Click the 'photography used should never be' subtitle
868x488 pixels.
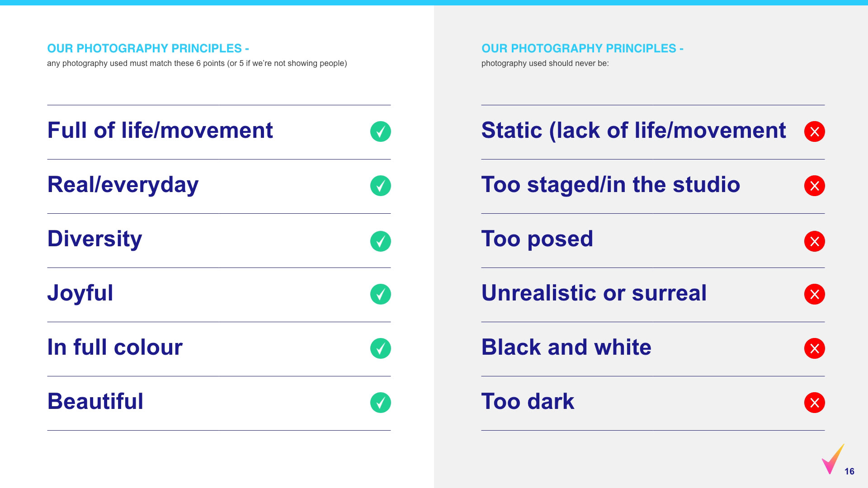(x=545, y=64)
